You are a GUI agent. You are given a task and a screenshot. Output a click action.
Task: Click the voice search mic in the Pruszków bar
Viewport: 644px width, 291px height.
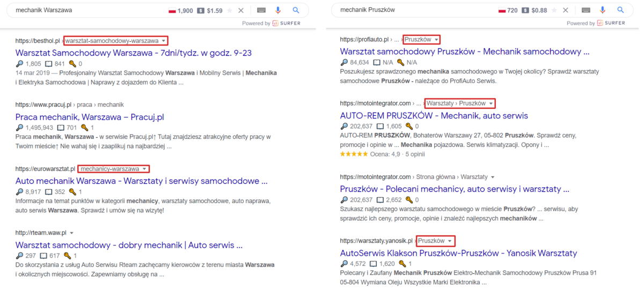coord(603,10)
